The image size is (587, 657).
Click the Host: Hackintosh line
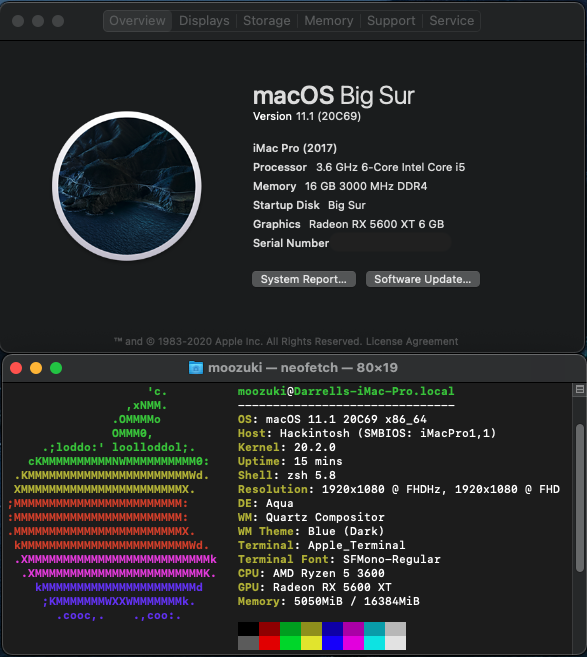point(367,433)
